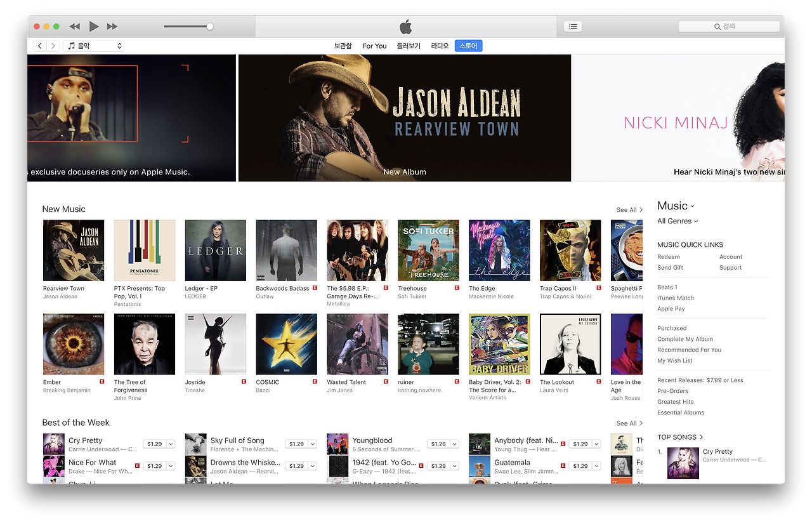Open the Baby Driver, Vol. 2 album cover
The height and width of the screenshot is (523, 812).
click(x=499, y=344)
